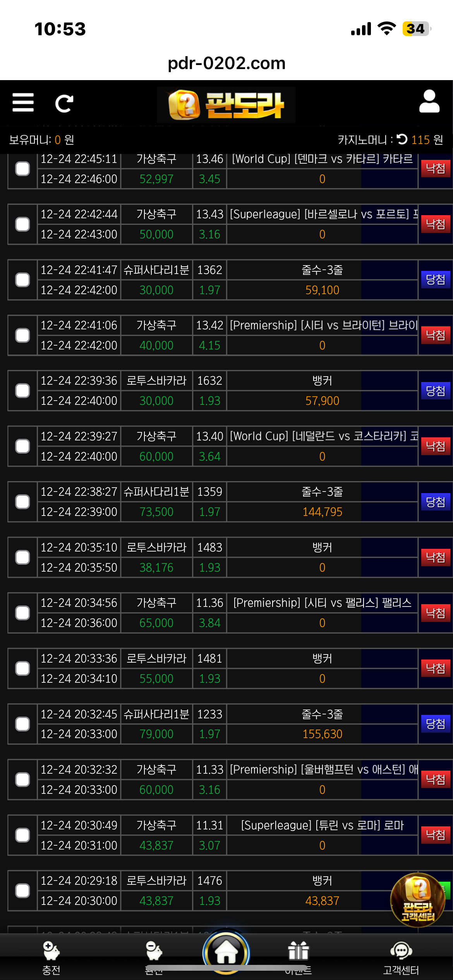Tap the 판도라 logo in header
This screenshot has width=453, height=980.
tap(226, 105)
